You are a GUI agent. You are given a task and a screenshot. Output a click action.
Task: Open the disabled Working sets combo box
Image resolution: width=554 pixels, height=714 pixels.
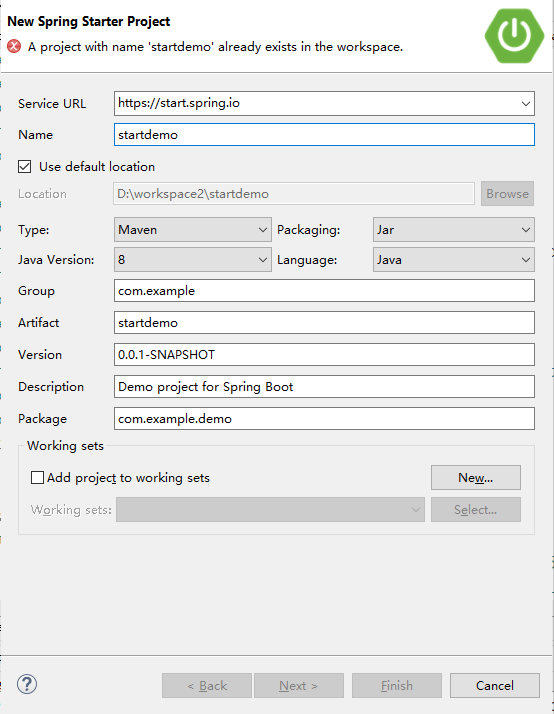pyautogui.click(x=270, y=510)
